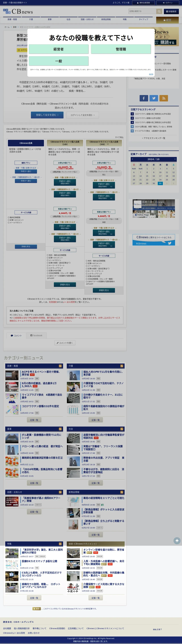The image size is (182, 644).
Task: Open the gold 経営 tab with lock icon
Action: pos(168,20)
